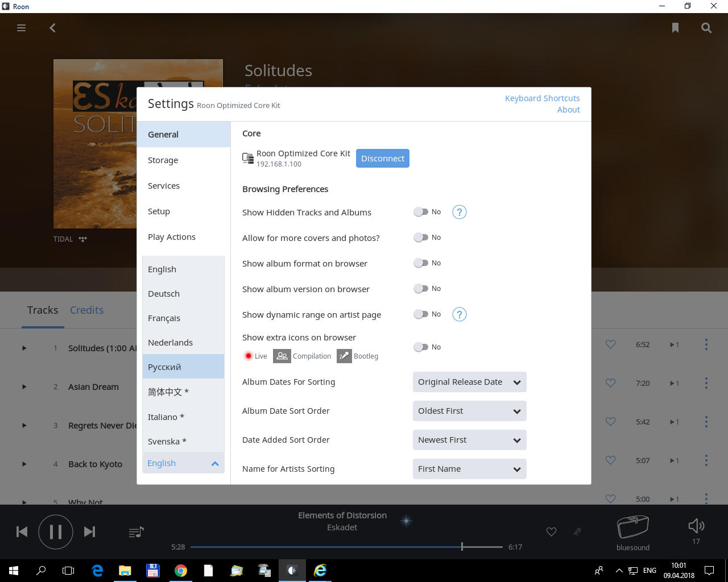This screenshot has height=582, width=728.
Task: Enable Allow for more covers and photos
Action: point(421,238)
